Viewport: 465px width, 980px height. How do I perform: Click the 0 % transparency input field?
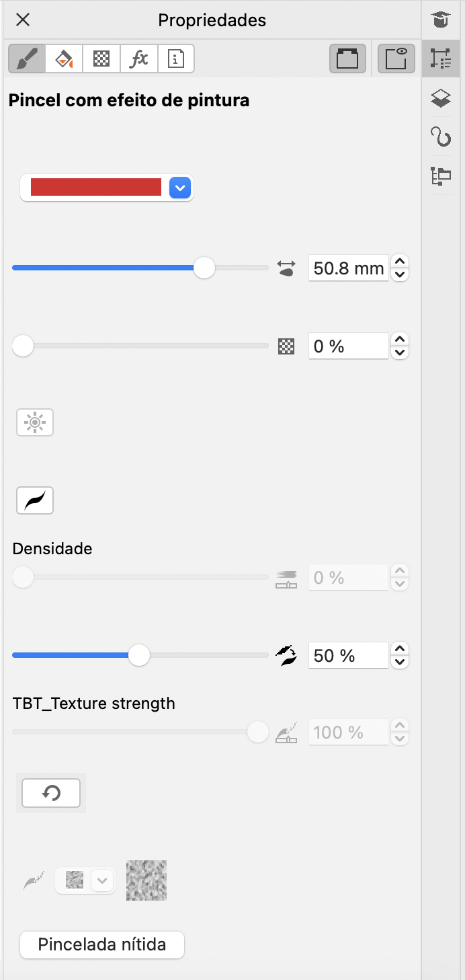point(348,346)
